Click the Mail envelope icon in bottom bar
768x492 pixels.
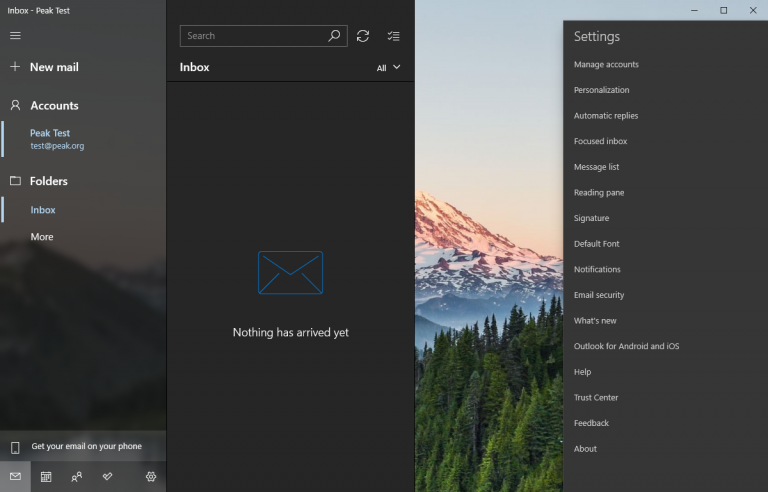pos(15,477)
